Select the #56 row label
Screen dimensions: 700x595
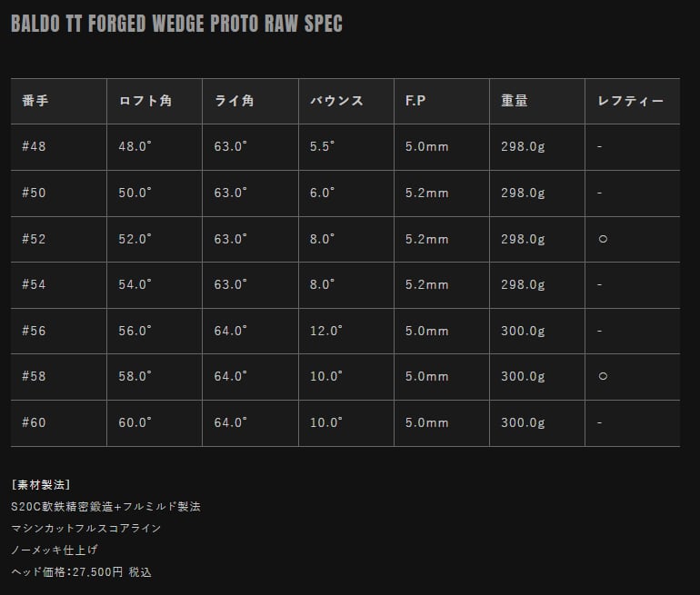click(x=34, y=331)
